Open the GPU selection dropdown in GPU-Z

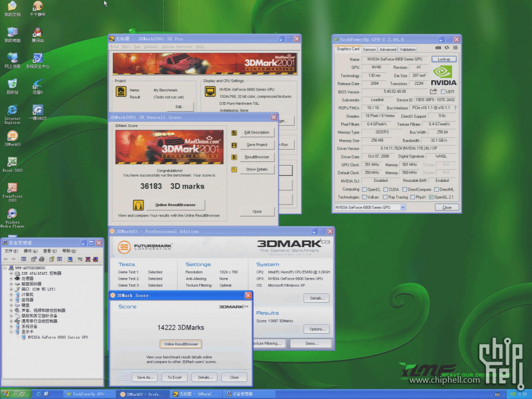click(x=403, y=207)
